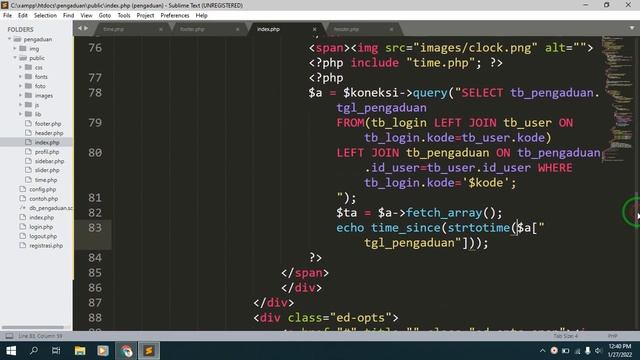640x360 pixels.
Task: Open the Help menu
Action: (x=202, y=16)
